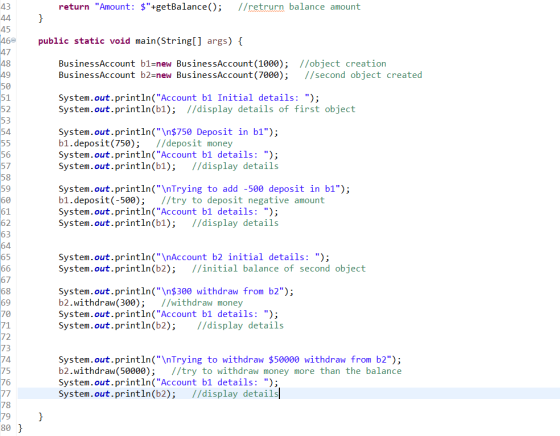
Task: Click the "\nTrying to add -500 deposit in b1" string
Action: [248, 189]
